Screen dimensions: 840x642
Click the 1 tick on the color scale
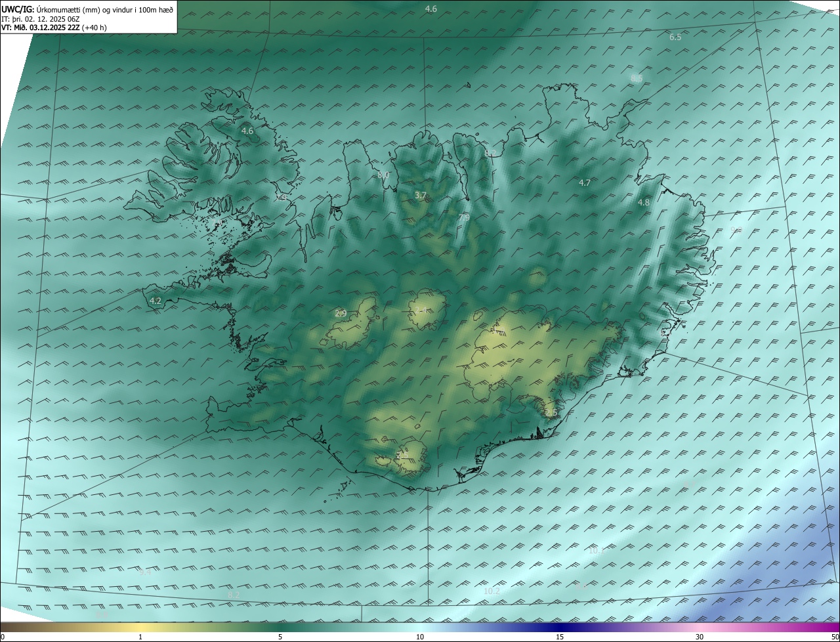[140, 637]
